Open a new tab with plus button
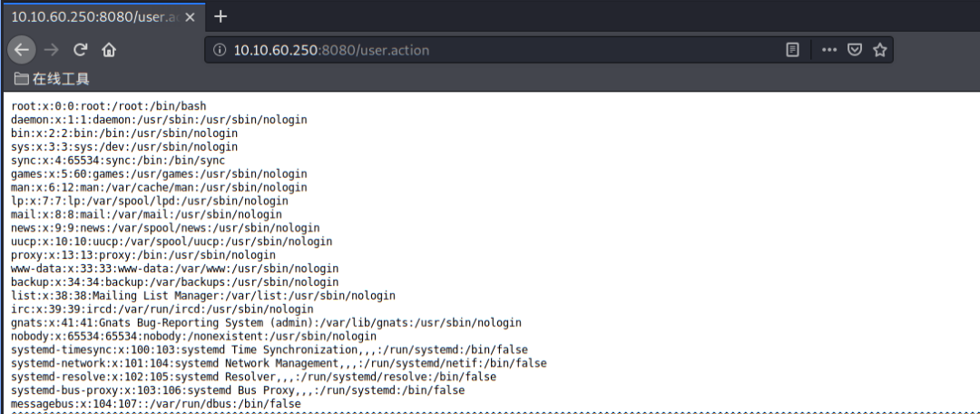This screenshot has height=414, width=980. coord(220,17)
